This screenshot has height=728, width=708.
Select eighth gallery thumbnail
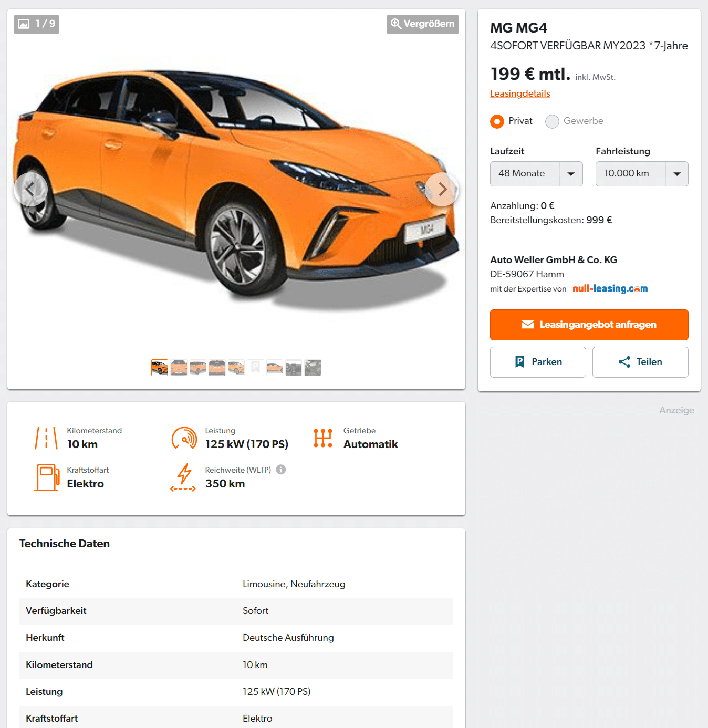pos(294,368)
